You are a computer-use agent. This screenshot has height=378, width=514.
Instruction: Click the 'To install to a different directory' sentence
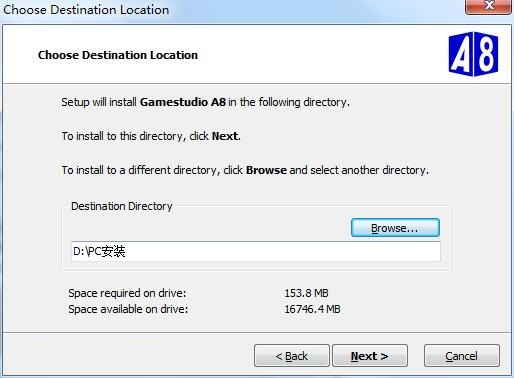tap(245, 170)
